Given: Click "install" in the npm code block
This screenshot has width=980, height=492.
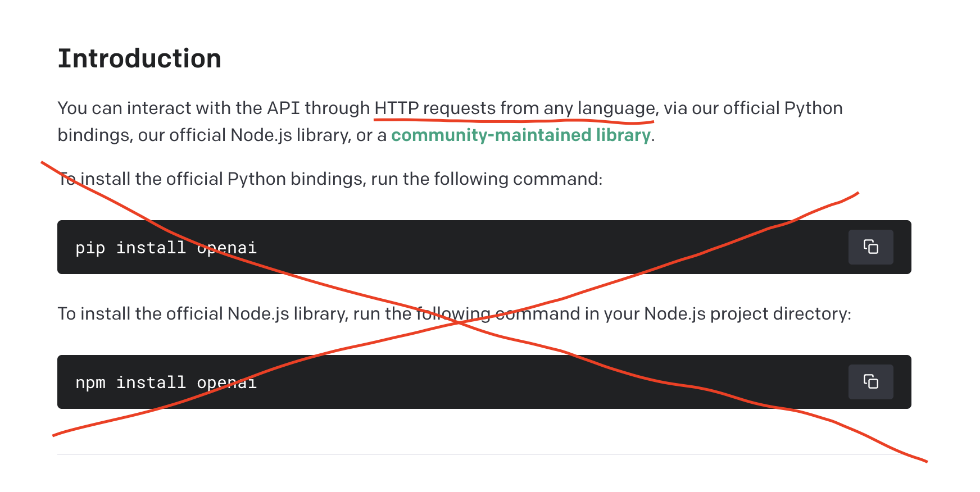Looking at the screenshot, I should click(151, 382).
